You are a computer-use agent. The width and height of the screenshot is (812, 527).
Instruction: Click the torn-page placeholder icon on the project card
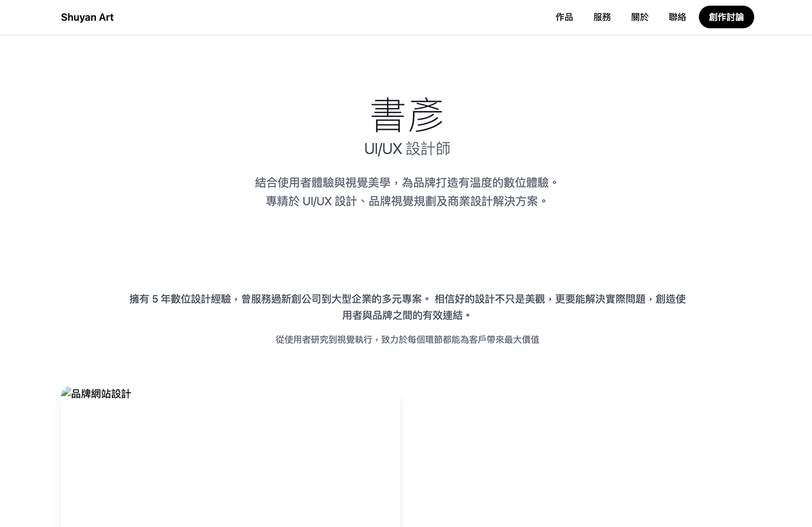pyautogui.click(x=66, y=390)
